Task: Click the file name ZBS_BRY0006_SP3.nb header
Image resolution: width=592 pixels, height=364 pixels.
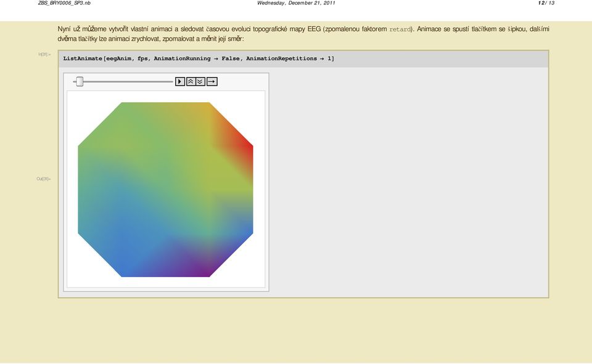Action: pyautogui.click(x=64, y=3)
